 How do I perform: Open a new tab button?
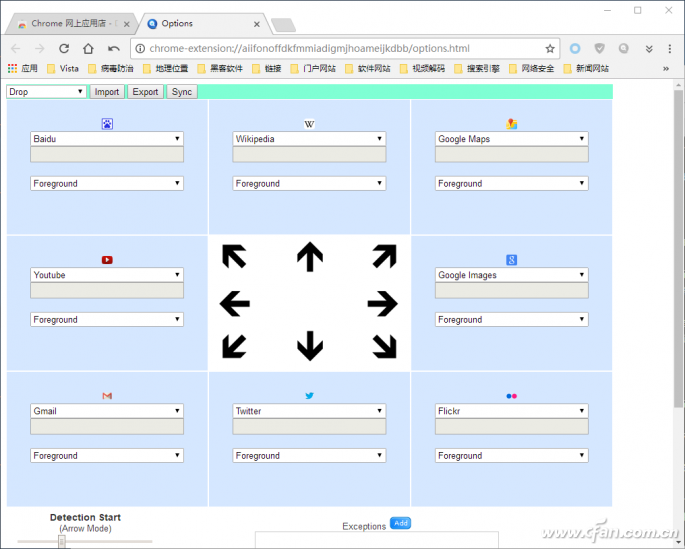[283, 25]
